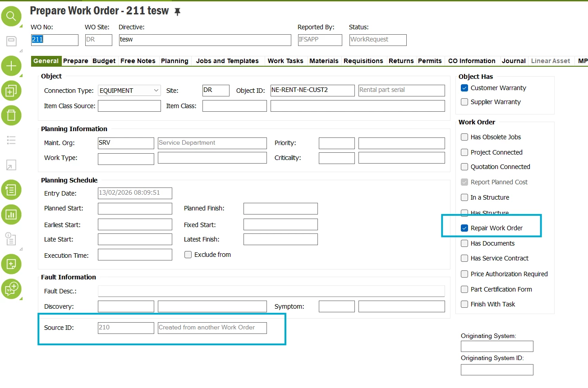Open the Budget tab
Viewport: 588px width, 388px height.
click(x=104, y=61)
